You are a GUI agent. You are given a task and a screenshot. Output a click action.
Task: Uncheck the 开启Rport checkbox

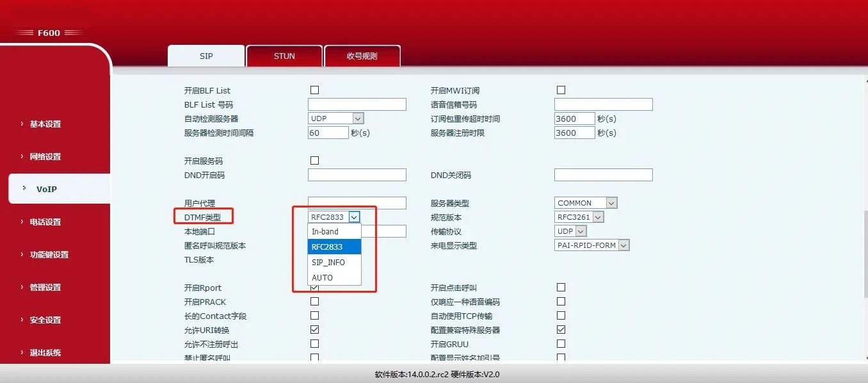314,287
